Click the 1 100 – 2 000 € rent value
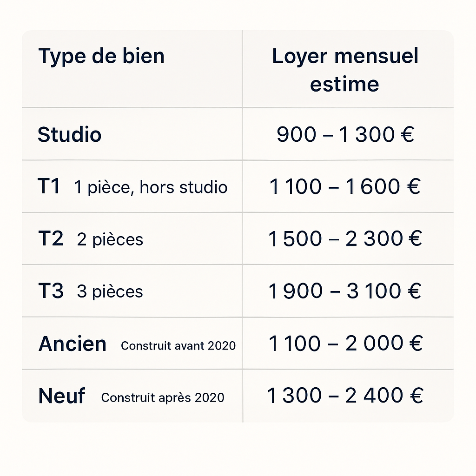476x476 pixels. [345, 344]
